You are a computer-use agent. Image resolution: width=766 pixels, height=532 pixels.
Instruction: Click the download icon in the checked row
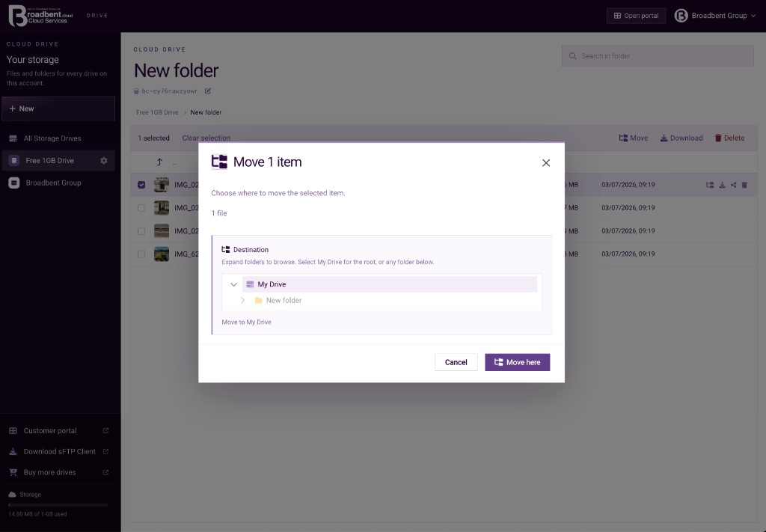[722, 185]
